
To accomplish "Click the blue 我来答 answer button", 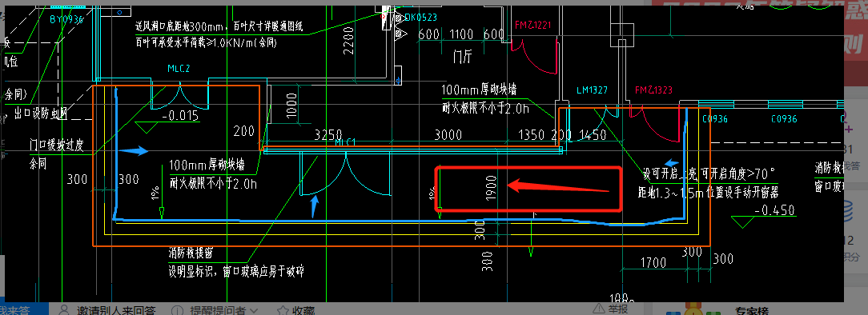I will 22,309.
